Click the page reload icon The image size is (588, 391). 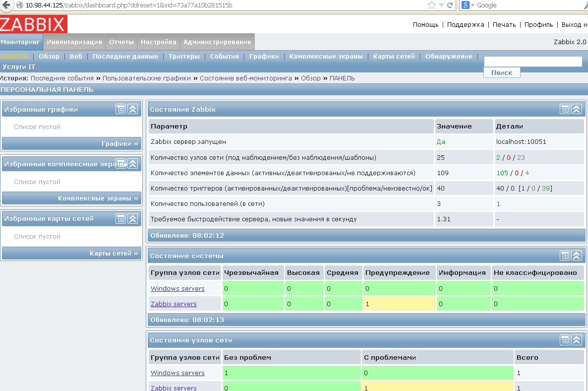pos(450,5)
